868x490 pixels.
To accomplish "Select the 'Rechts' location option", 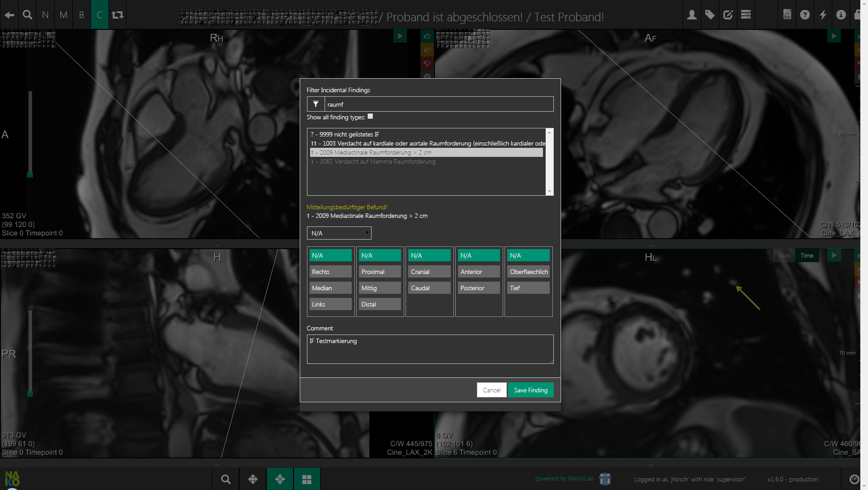I will (330, 272).
